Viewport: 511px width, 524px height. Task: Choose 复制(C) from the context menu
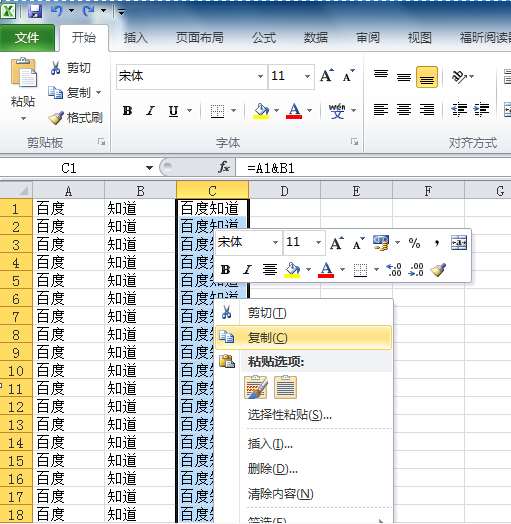point(303,338)
